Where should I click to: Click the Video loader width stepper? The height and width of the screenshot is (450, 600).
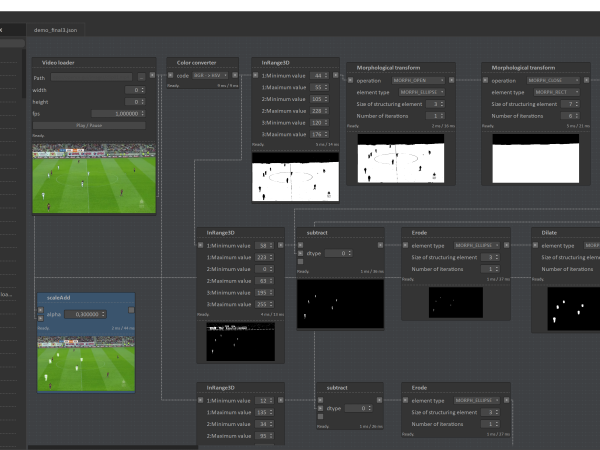pyautogui.click(x=142, y=89)
